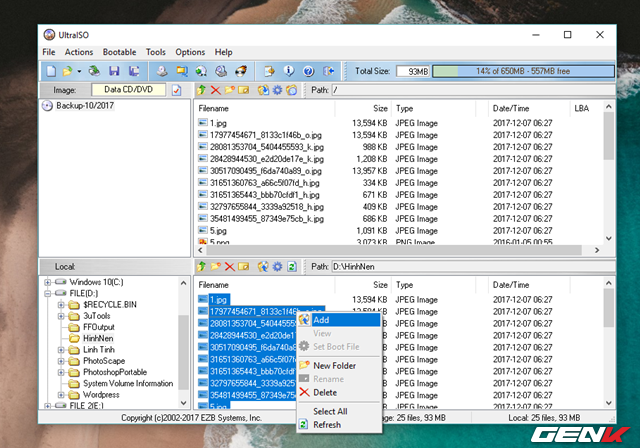Click New Folder icon in image pane toolbar
Viewport: 640px width, 448px height.
tap(230, 90)
